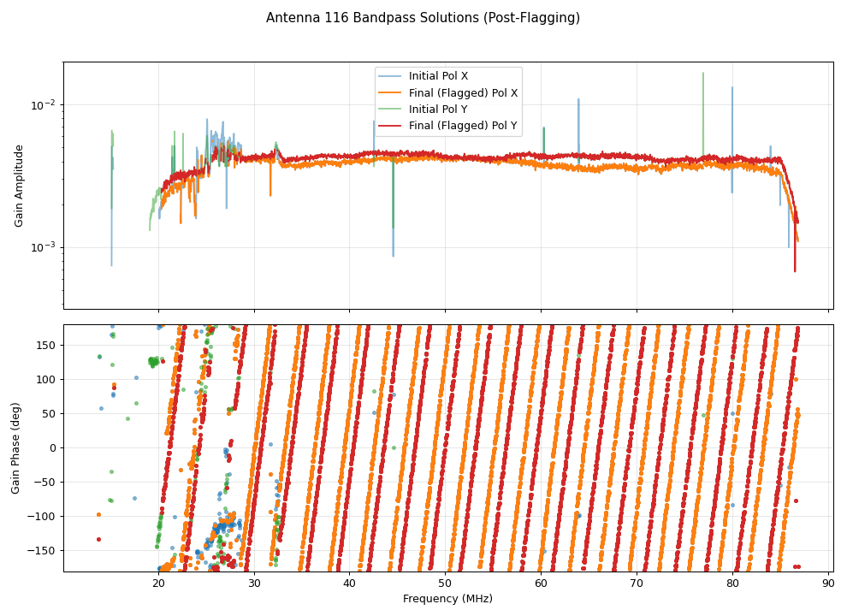
Task: Click the red legend line swatch
Action: 391,126
